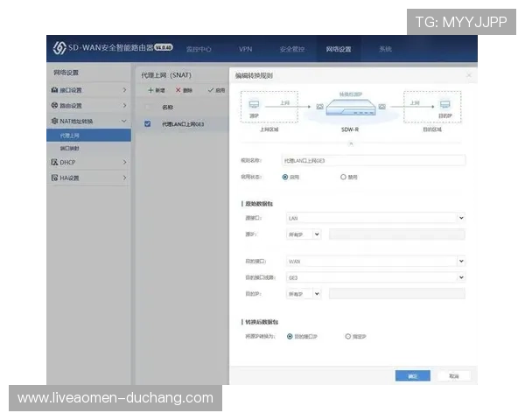The width and height of the screenshot is (525, 420).
Task: Click the 目的IP address text field
Action: [397, 294]
